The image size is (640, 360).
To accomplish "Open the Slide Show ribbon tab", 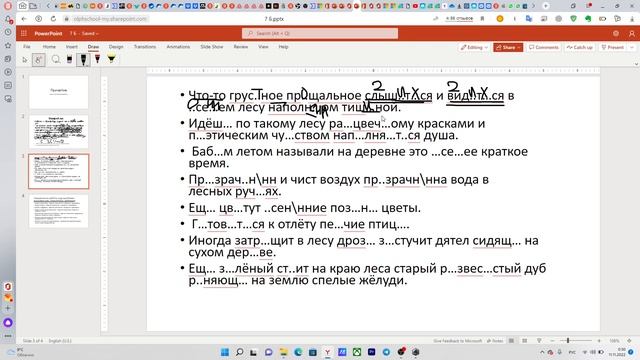I will pyautogui.click(x=212, y=47).
